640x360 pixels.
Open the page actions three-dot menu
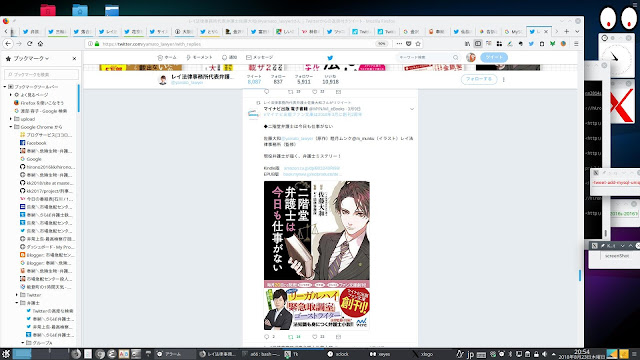click(399, 44)
